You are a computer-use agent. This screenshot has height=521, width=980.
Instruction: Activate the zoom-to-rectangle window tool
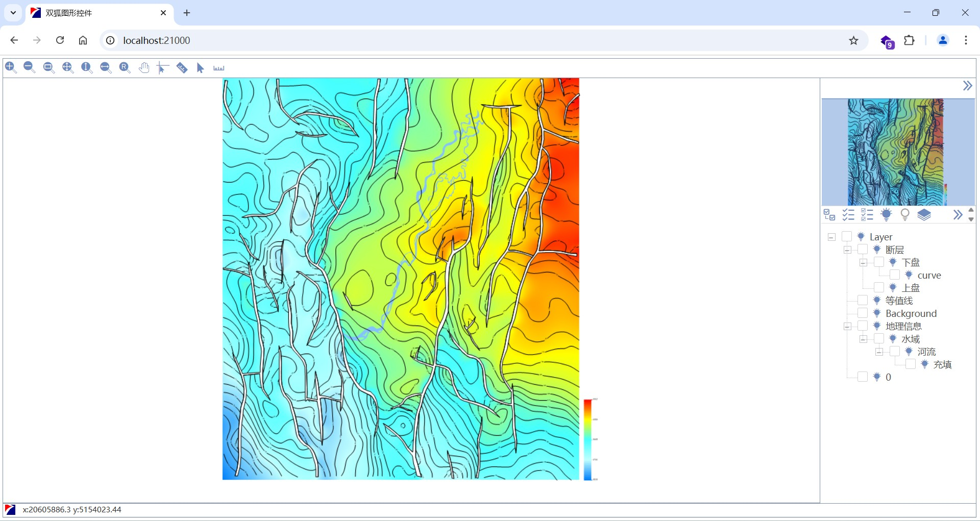pos(48,67)
